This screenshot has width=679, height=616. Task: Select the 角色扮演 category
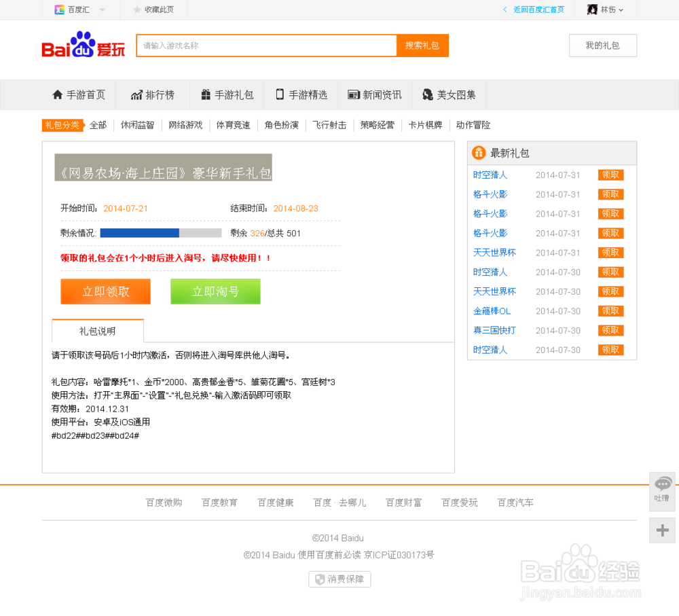click(x=282, y=125)
